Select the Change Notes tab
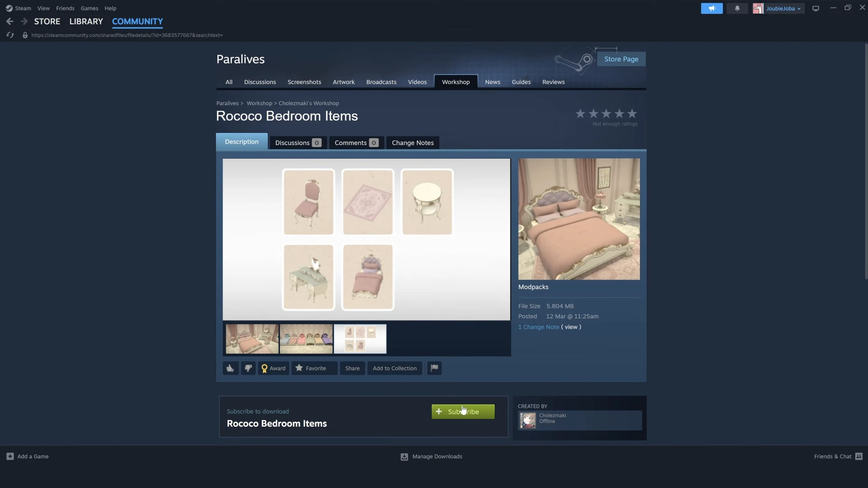 point(412,143)
